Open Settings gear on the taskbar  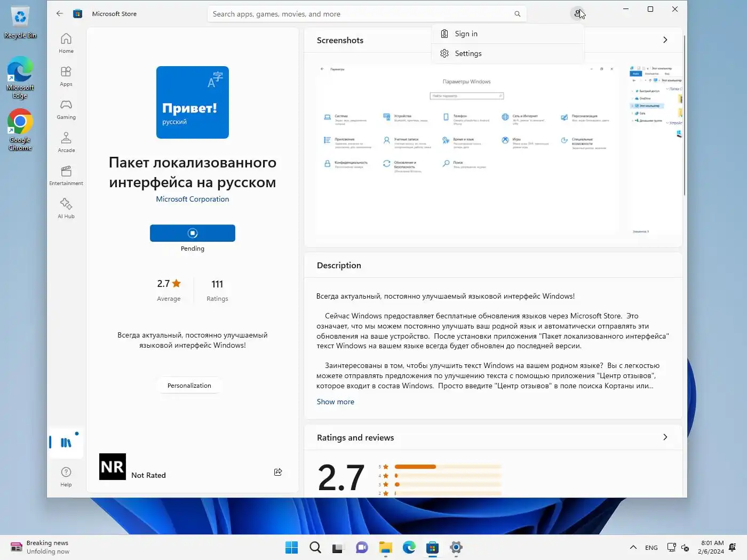point(456,548)
